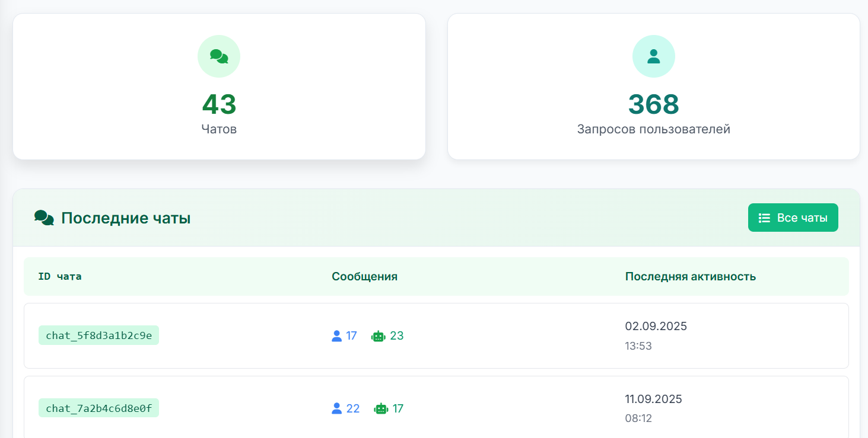The image size is (868, 438).
Task: Click chat bubbles icon beside Последние чаты
Action: [44, 218]
